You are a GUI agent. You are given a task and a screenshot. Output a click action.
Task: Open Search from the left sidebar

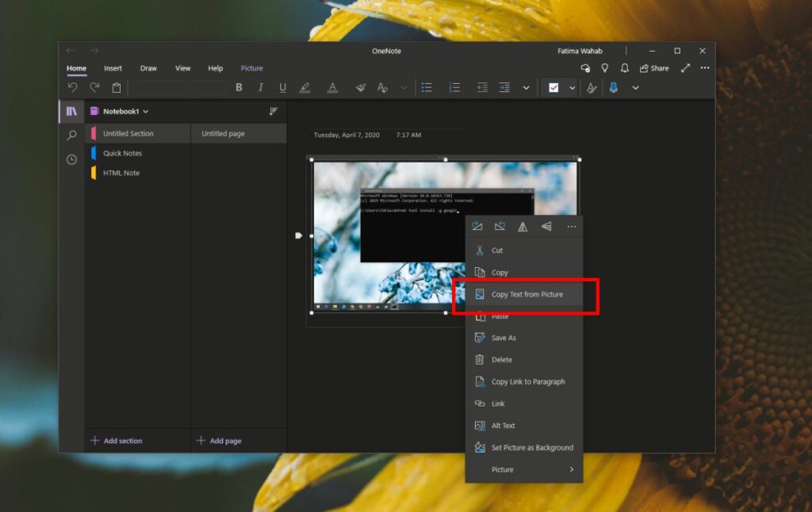click(71, 135)
